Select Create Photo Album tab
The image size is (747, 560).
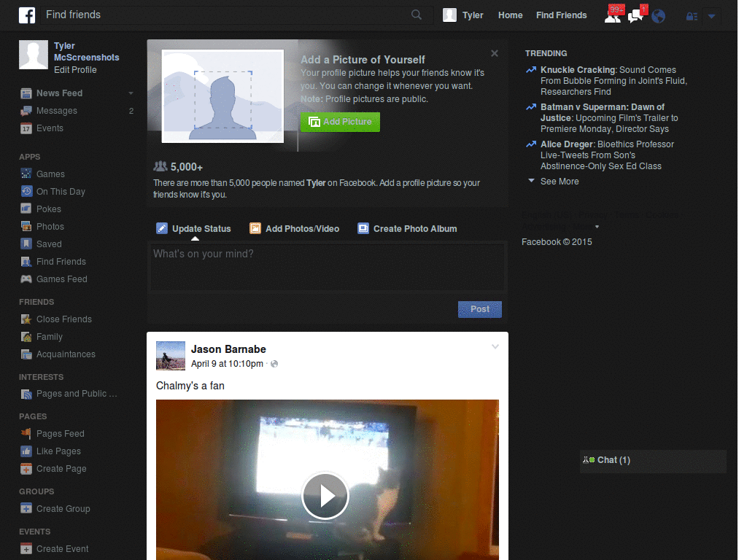click(x=407, y=228)
